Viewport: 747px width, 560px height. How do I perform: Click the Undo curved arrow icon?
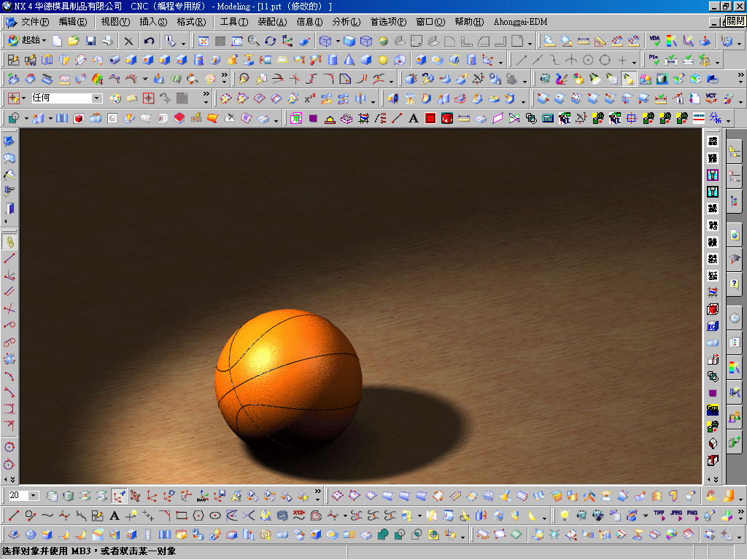(x=149, y=41)
